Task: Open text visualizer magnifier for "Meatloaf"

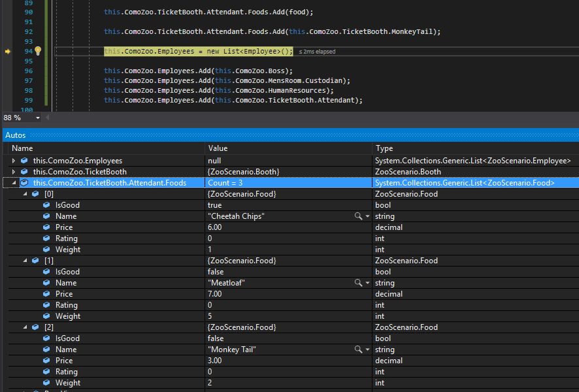Action: pos(358,283)
